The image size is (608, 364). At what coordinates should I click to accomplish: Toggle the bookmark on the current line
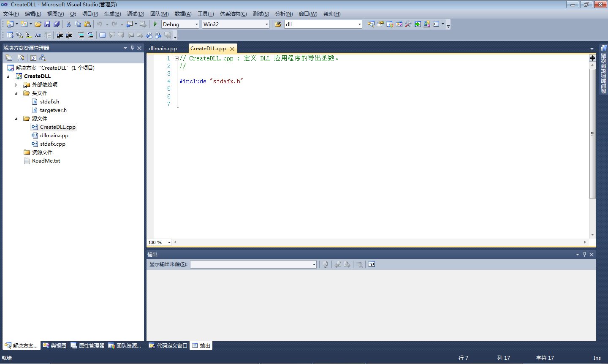click(x=102, y=35)
